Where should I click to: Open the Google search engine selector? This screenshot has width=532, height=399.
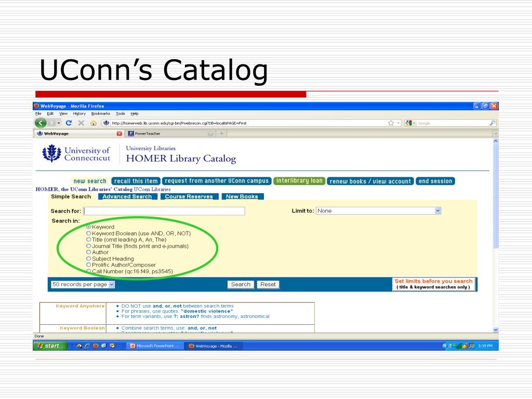410,123
